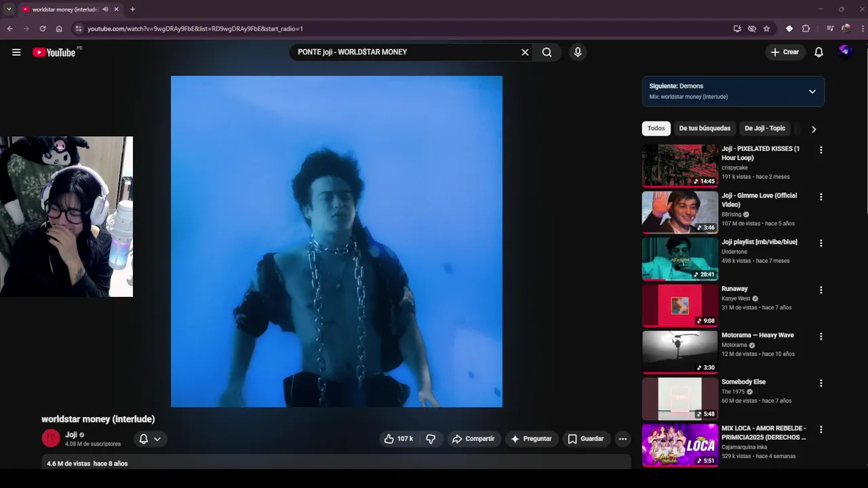This screenshot has width=868, height=488.
Task: Mute tab audio speaker icon
Action: 105,9
